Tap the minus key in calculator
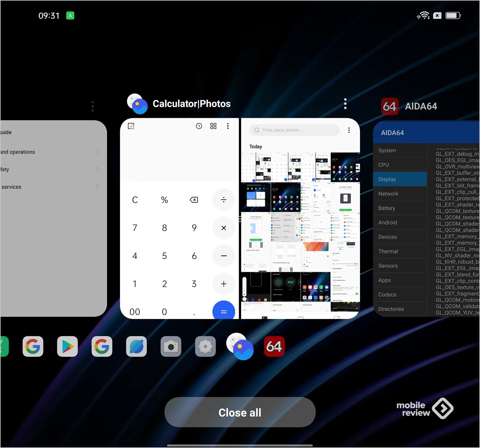 [223, 256]
